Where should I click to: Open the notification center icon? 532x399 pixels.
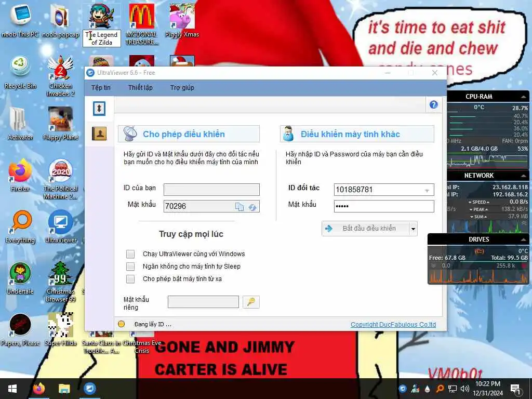(x=515, y=389)
